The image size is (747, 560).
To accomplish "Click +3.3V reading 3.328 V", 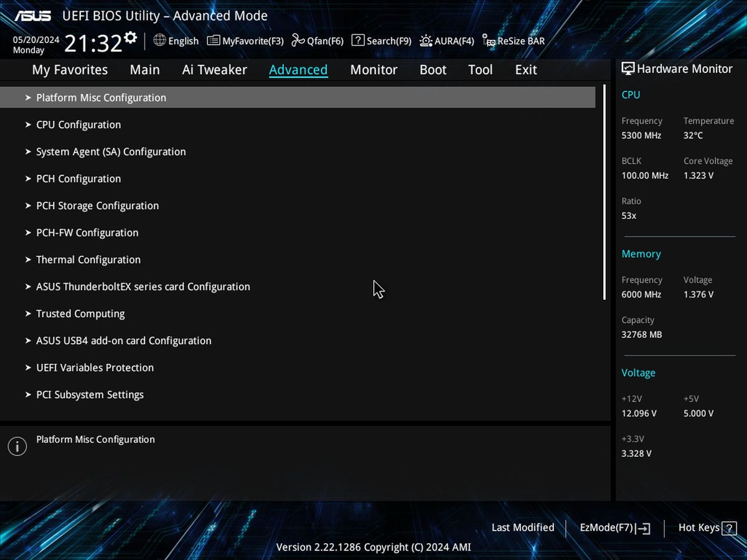I will pos(636,454).
